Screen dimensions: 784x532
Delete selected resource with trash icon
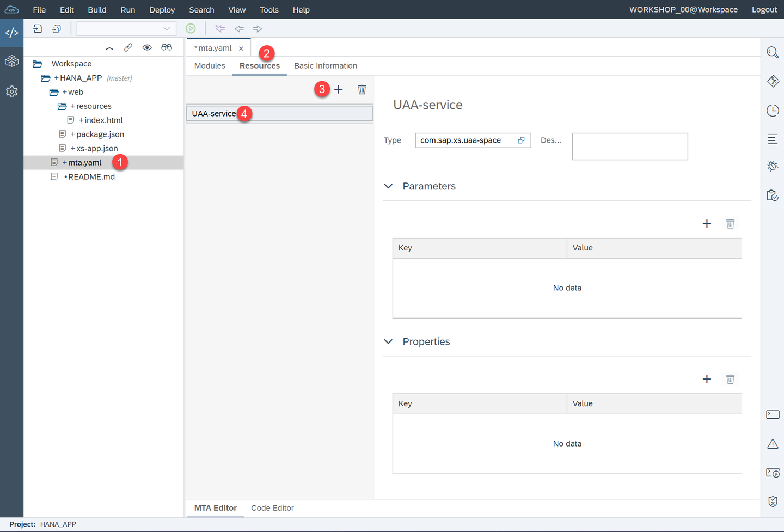[x=362, y=89]
